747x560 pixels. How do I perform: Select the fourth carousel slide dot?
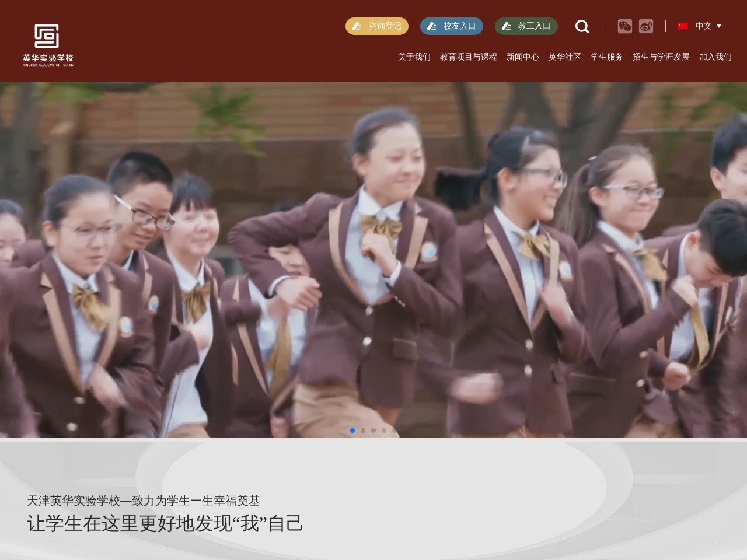[384, 430]
